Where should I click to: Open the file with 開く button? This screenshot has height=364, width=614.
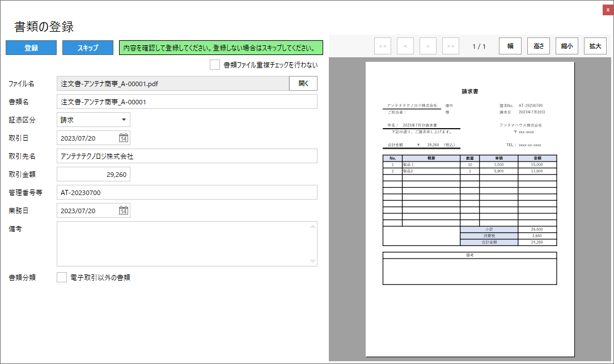click(303, 83)
